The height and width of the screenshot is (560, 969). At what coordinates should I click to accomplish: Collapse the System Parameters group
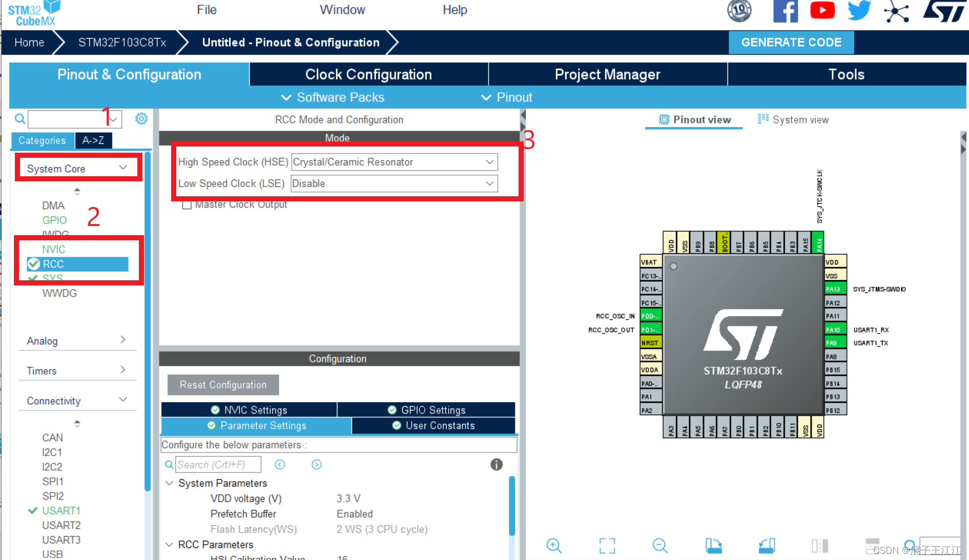coord(169,483)
